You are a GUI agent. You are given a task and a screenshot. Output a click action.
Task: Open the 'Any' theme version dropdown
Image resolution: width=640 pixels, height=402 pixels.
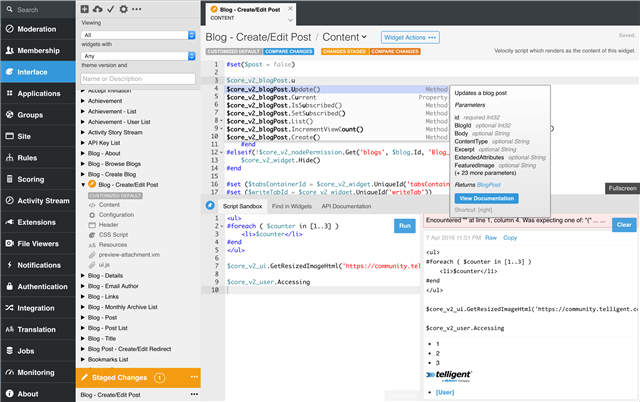coord(138,56)
